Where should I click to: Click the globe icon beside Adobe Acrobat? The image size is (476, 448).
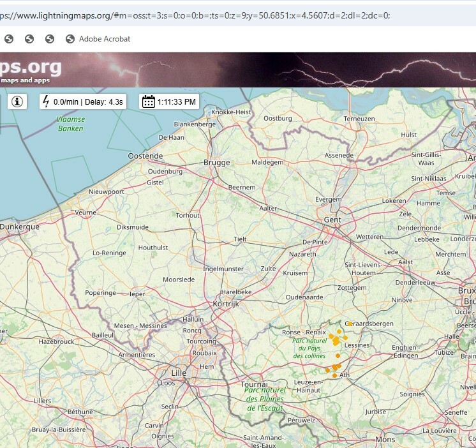coord(70,39)
